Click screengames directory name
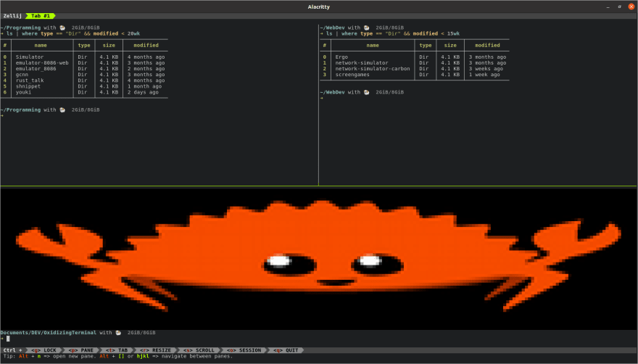 352,75
